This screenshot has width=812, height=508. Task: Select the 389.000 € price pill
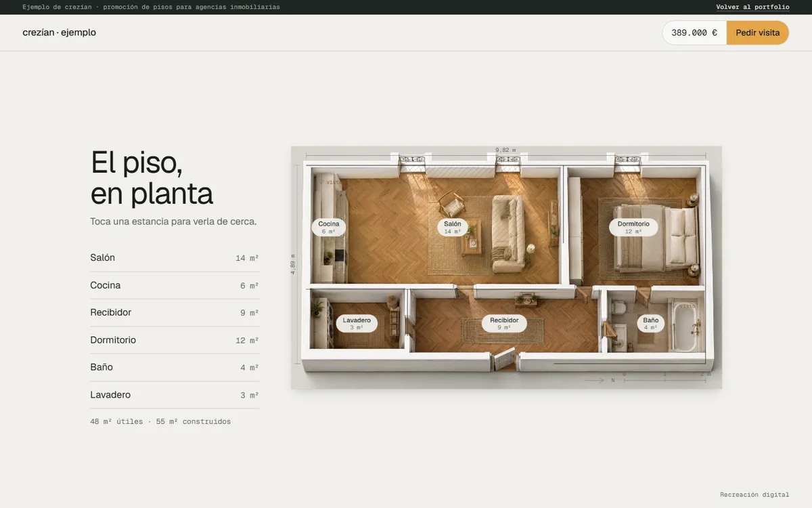(x=694, y=33)
